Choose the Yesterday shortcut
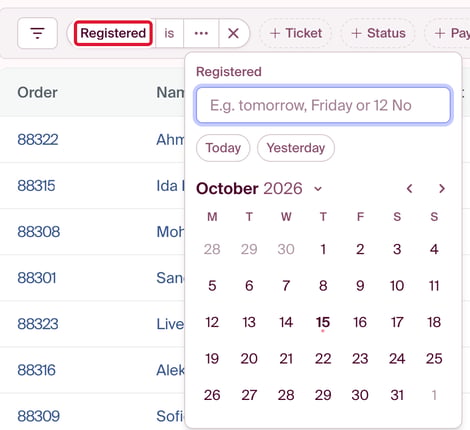Viewport: 470px width, 430px height. (296, 148)
